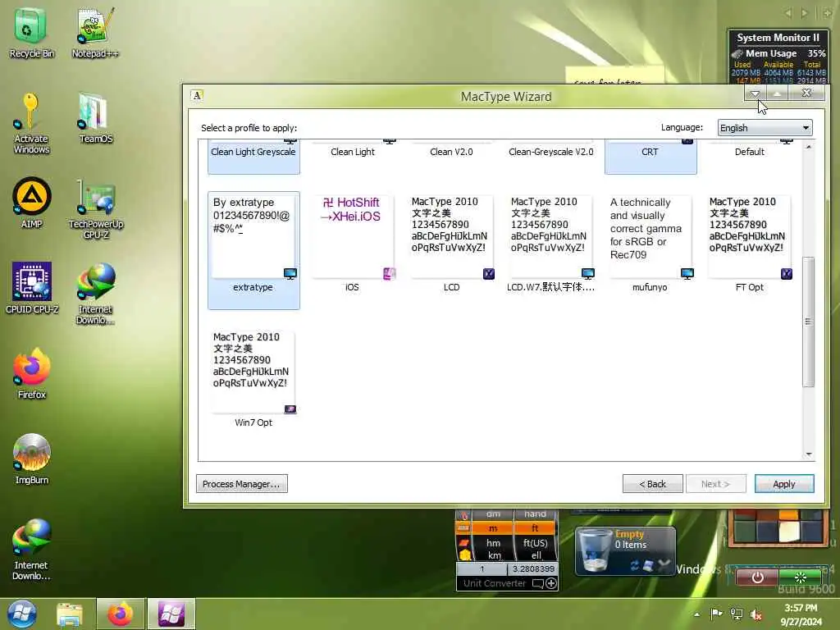Open the Windows Start button
840x630 pixels.
[x=22, y=614]
